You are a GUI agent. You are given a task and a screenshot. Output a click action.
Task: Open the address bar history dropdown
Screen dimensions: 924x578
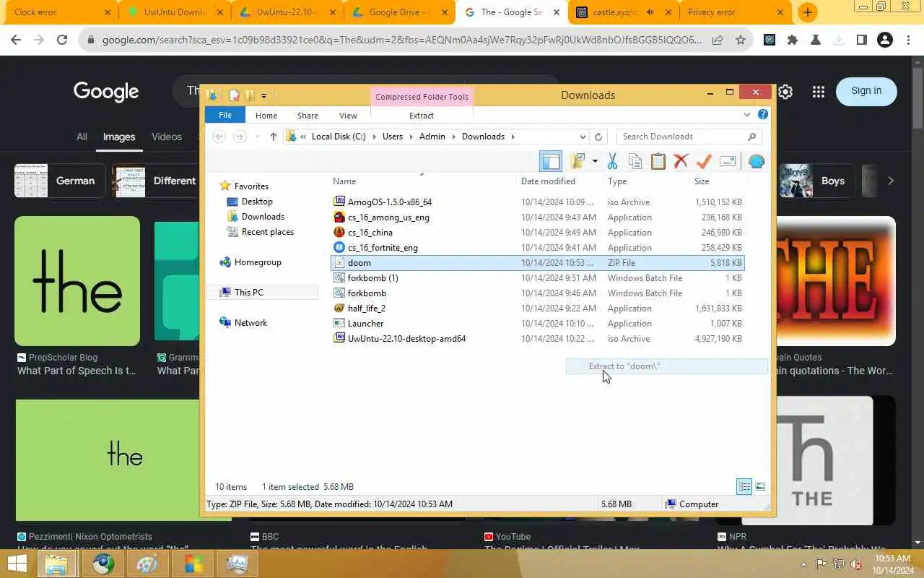[583, 137]
